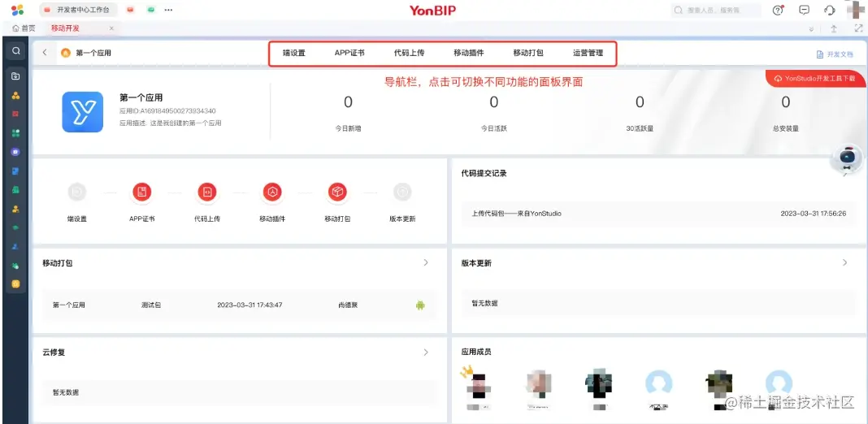The height and width of the screenshot is (424, 868).
Task: Click the 应用成员 panel title
Action: click(476, 352)
